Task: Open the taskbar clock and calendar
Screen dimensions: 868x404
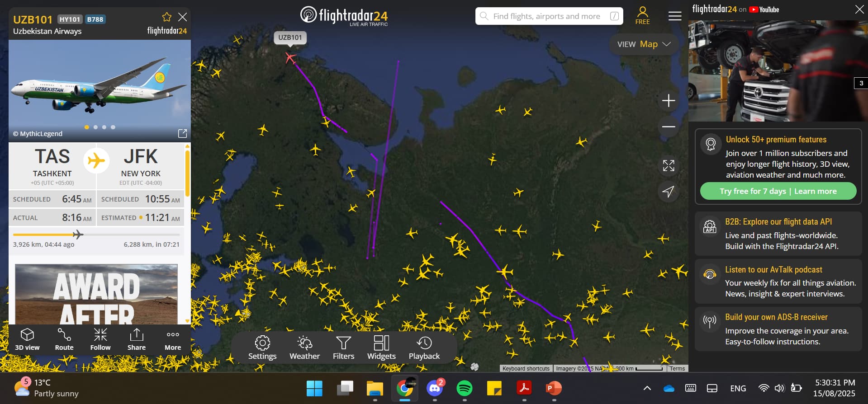Action: point(835,388)
